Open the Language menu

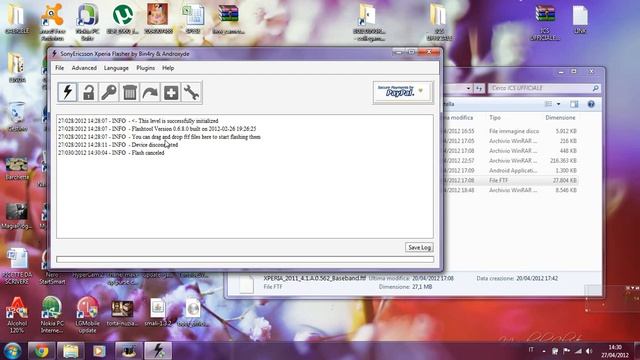point(116,68)
